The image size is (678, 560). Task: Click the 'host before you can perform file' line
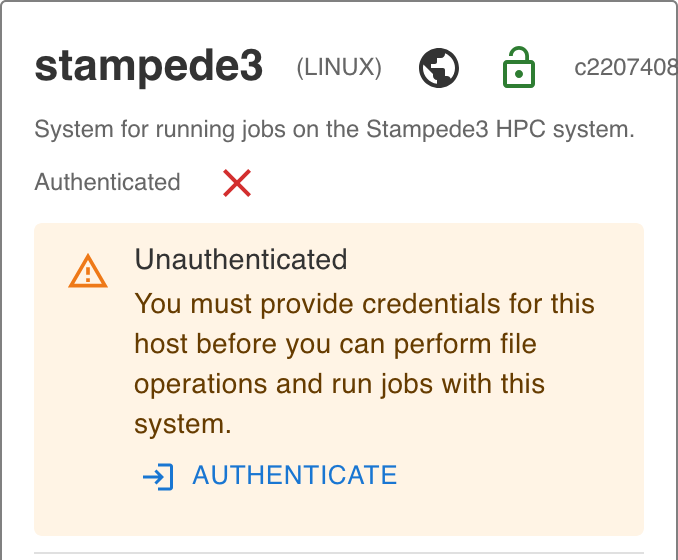[x=336, y=344]
